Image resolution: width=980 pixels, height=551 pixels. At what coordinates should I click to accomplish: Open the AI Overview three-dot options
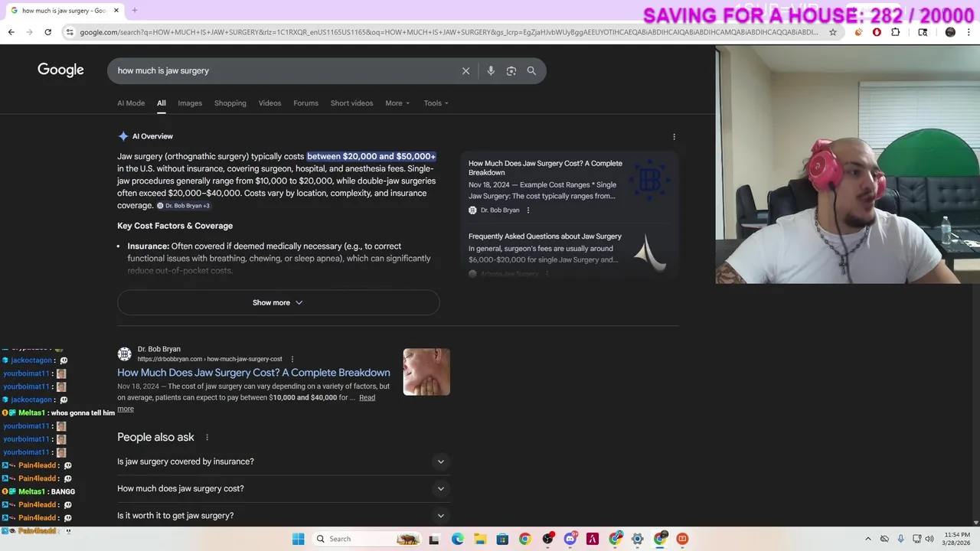674,137
